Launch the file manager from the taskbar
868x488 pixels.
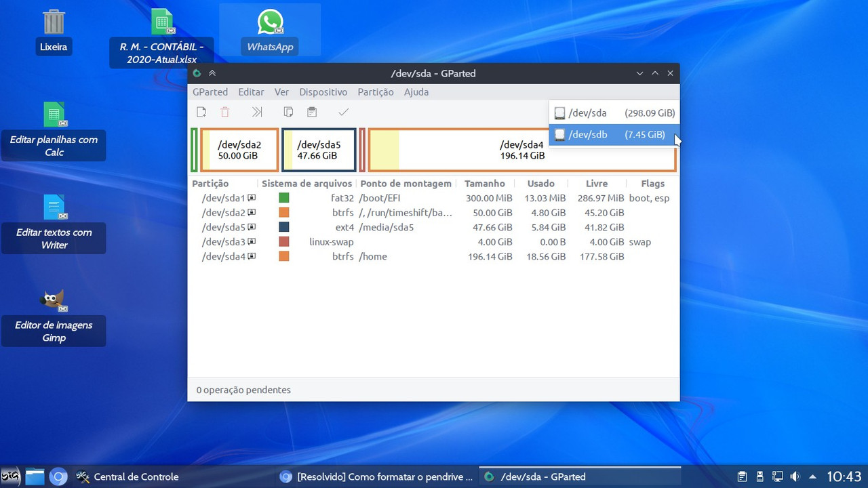coord(35,477)
